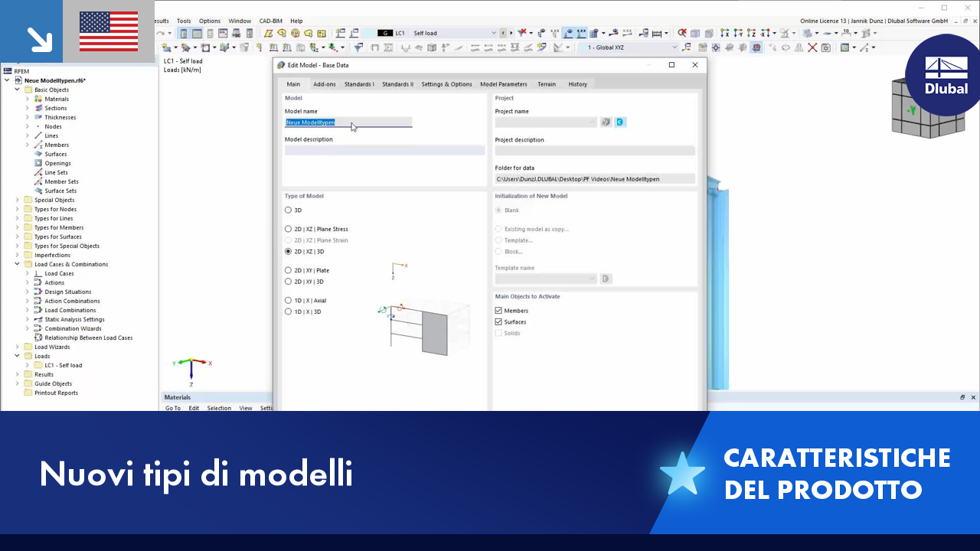Click the Load Cases icon in navigator
Viewport: 980px width, 551px height.
38,273
